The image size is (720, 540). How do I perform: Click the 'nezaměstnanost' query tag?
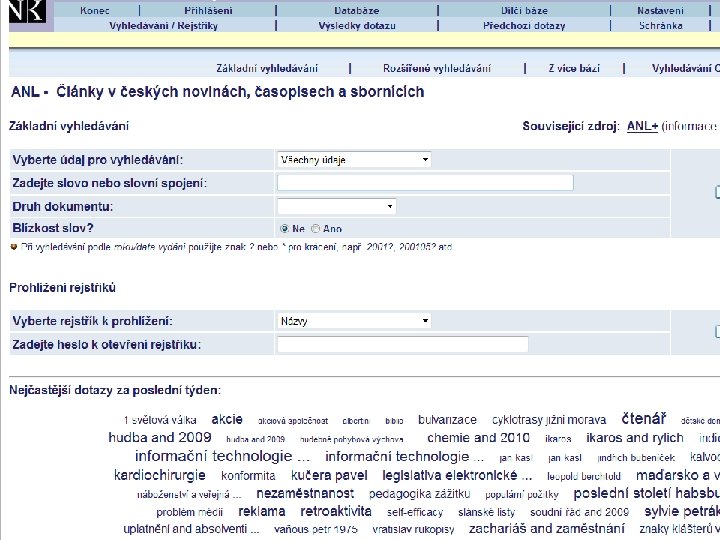pos(305,494)
